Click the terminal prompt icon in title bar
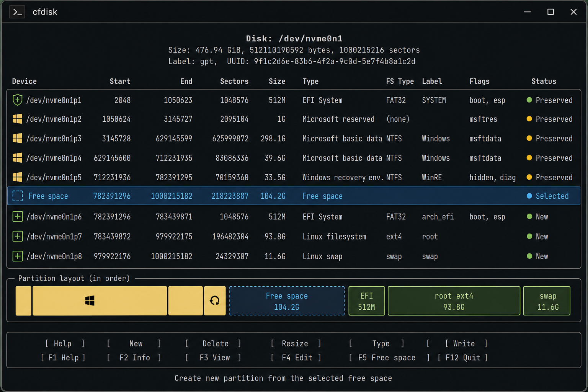588x392 pixels. [x=17, y=12]
